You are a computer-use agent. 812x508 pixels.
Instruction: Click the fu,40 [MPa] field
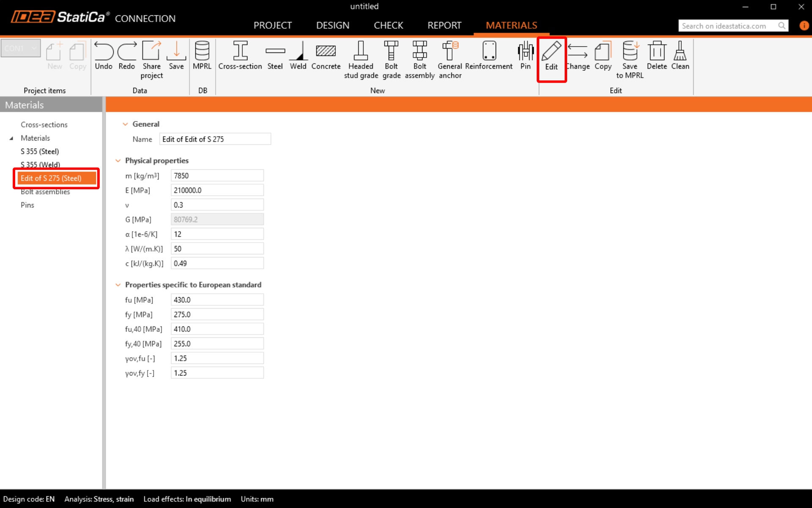coord(217,329)
